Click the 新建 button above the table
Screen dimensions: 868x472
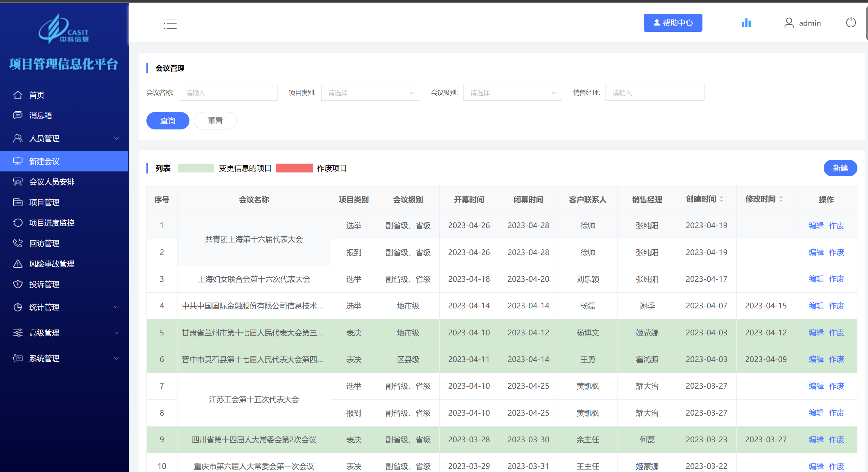pyautogui.click(x=840, y=168)
